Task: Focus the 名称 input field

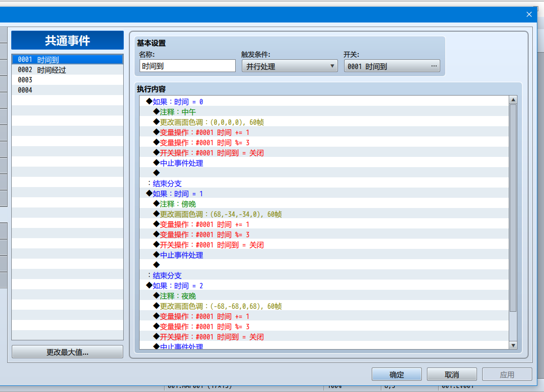Action: click(x=187, y=66)
